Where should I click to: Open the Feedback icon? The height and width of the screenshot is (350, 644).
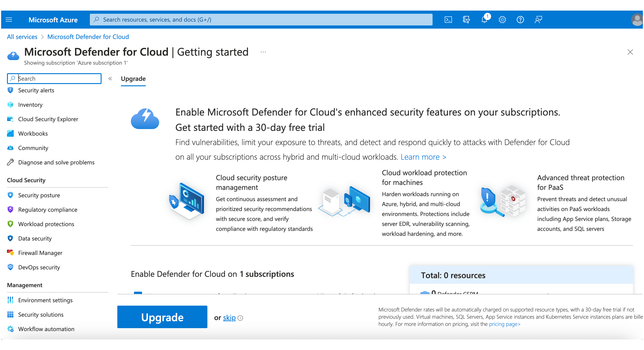538,20
